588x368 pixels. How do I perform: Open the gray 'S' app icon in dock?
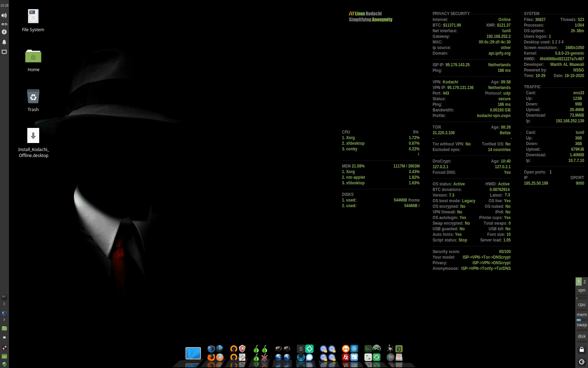click(x=301, y=349)
